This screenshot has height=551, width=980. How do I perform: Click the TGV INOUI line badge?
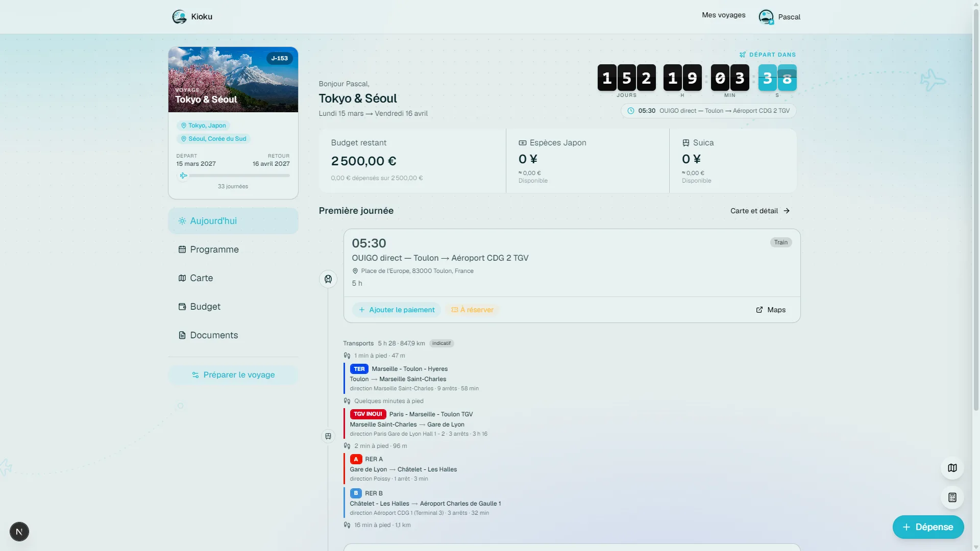[368, 414]
